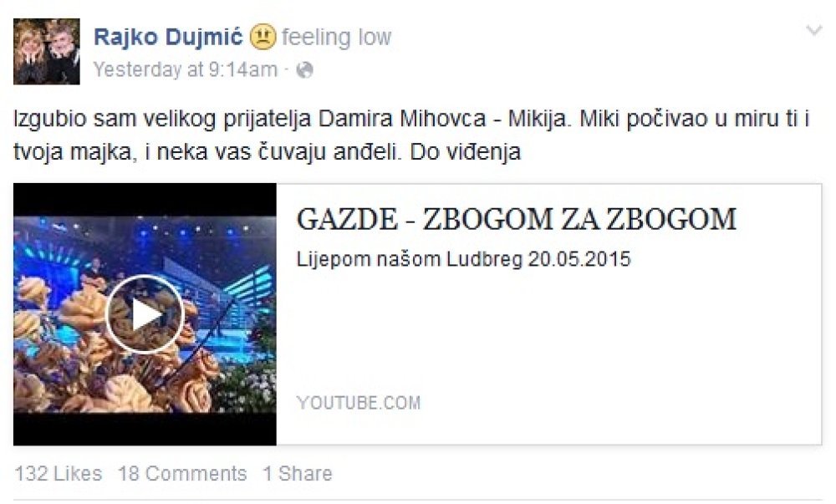This screenshot has width=836, height=504.
Task: Open the post options chevron menu
Action: tap(814, 30)
